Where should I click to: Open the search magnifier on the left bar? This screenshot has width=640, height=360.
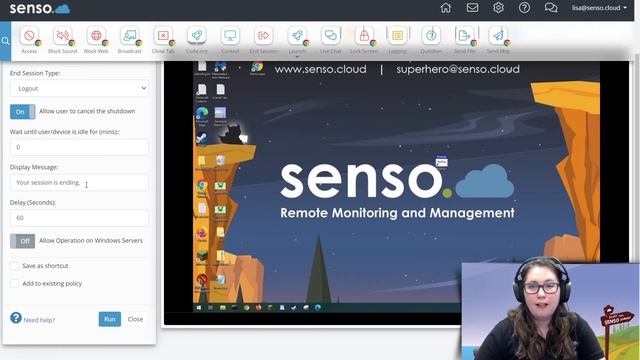tap(5, 41)
